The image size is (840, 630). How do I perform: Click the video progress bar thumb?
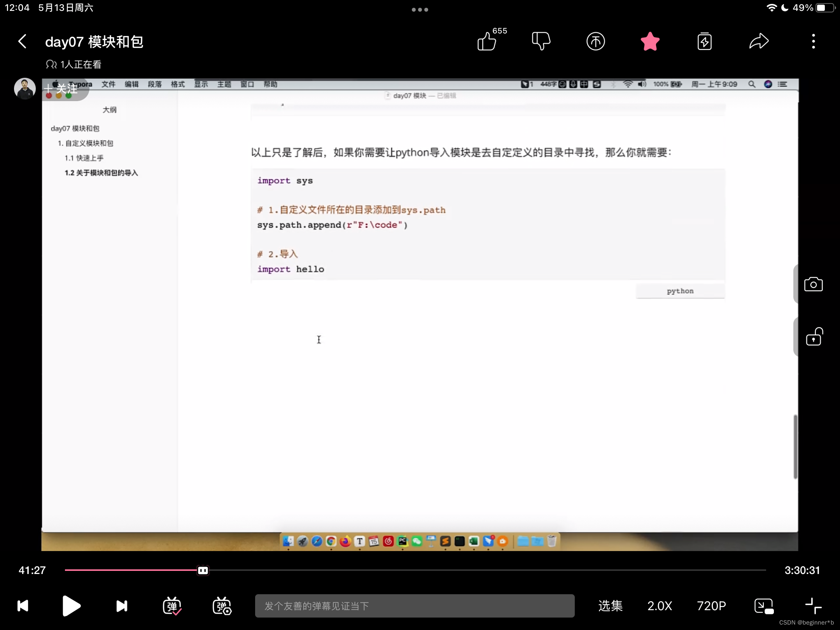(203, 570)
